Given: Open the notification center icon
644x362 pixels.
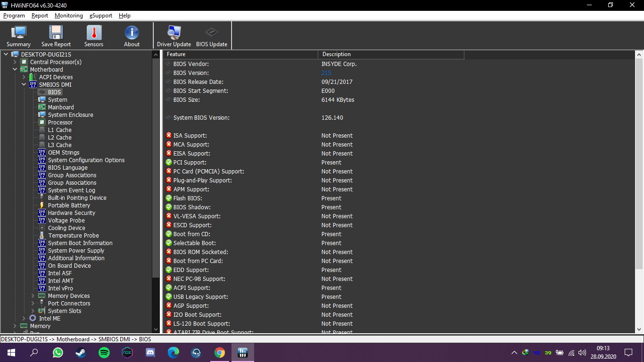Looking at the screenshot, I should (x=628, y=352).
